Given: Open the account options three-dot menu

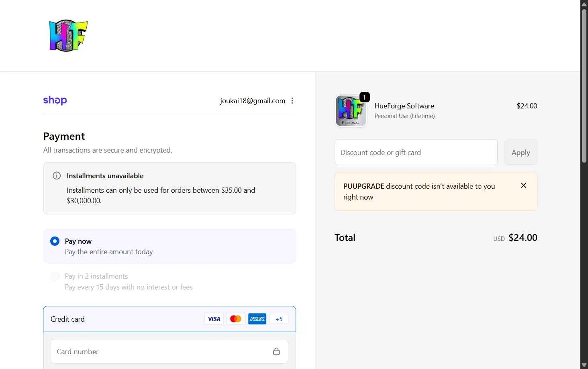Looking at the screenshot, I should point(292,101).
